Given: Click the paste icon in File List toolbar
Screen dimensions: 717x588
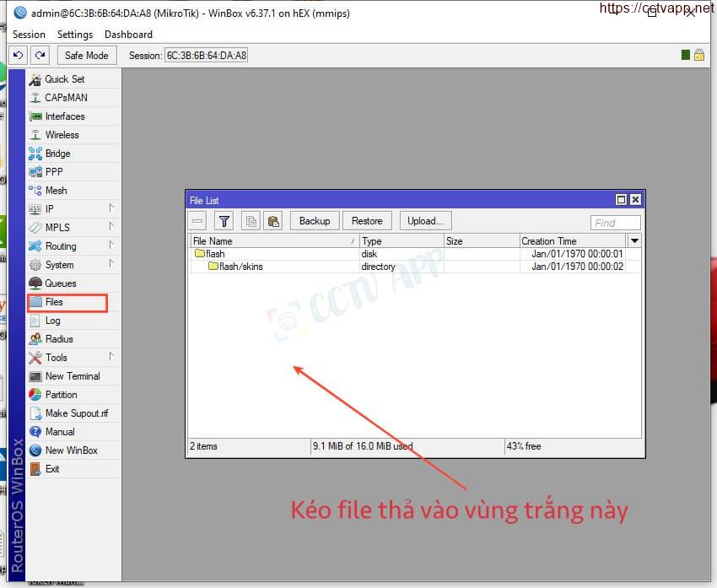Looking at the screenshot, I should [272, 221].
